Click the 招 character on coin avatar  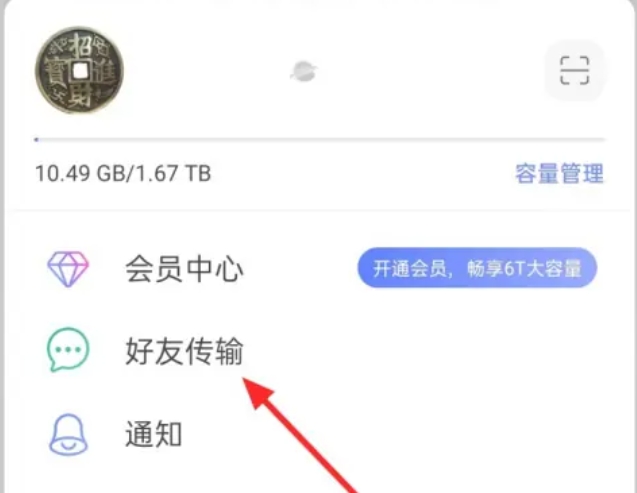click(80, 47)
